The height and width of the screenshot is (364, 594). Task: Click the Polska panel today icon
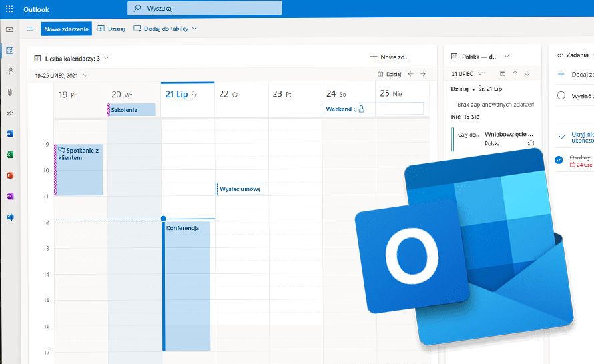click(x=503, y=73)
